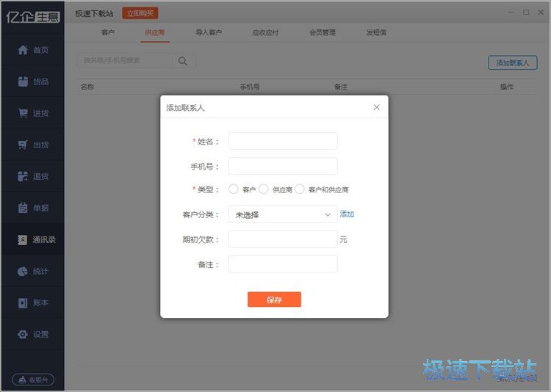Click the 收银台 cashier button at bottom
Screen dimensions: 551x392
tap(33, 380)
